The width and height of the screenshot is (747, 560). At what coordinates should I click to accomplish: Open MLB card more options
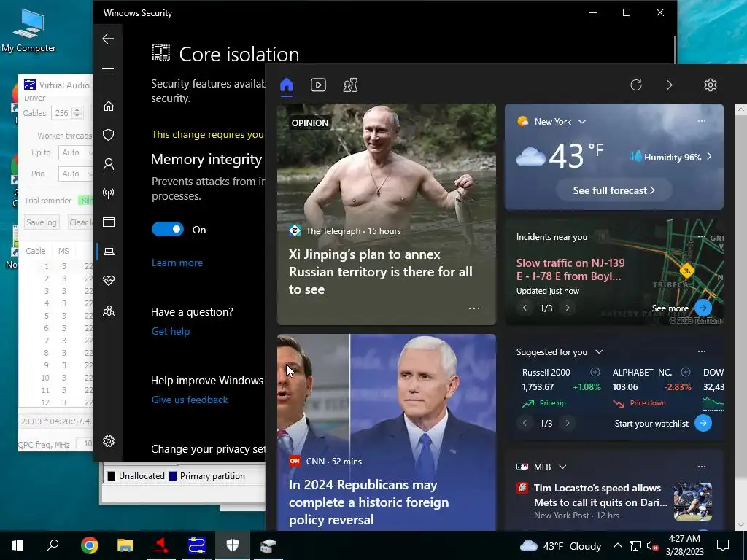[x=701, y=467]
